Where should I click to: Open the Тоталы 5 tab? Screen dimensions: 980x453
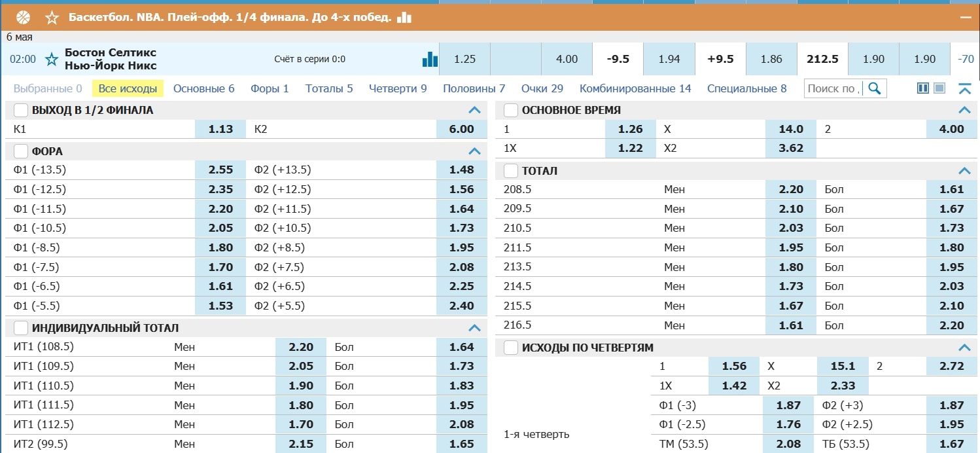click(x=329, y=88)
